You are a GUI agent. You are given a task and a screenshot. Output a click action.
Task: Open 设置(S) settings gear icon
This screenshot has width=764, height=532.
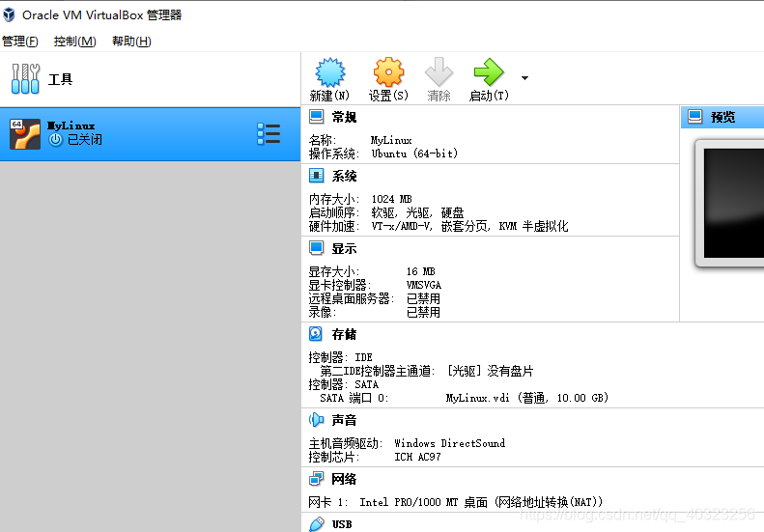coord(388,72)
